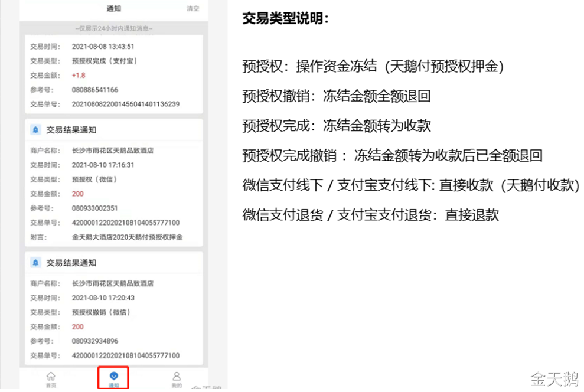Click the 交易类型说明 heading

(x=286, y=18)
